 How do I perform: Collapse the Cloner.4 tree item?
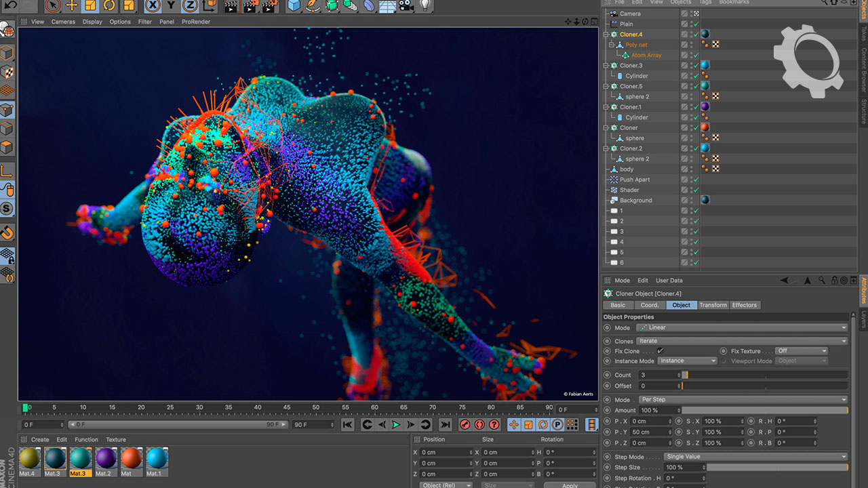tap(606, 35)
